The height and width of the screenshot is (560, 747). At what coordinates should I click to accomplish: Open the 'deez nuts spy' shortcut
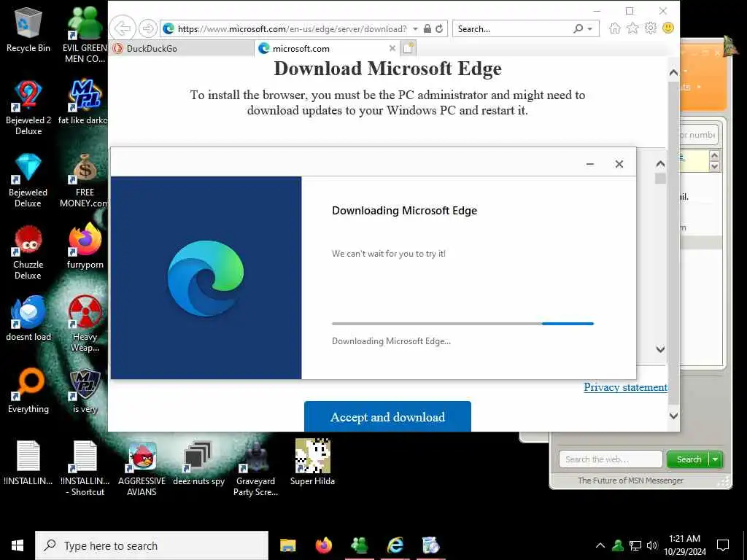coord(198,463)
